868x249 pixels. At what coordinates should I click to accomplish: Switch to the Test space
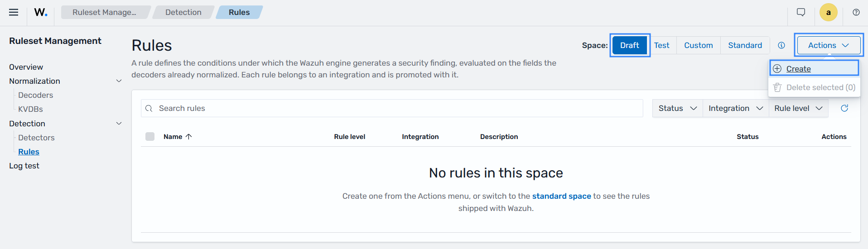pyautogui.click(x=661, y=45)
